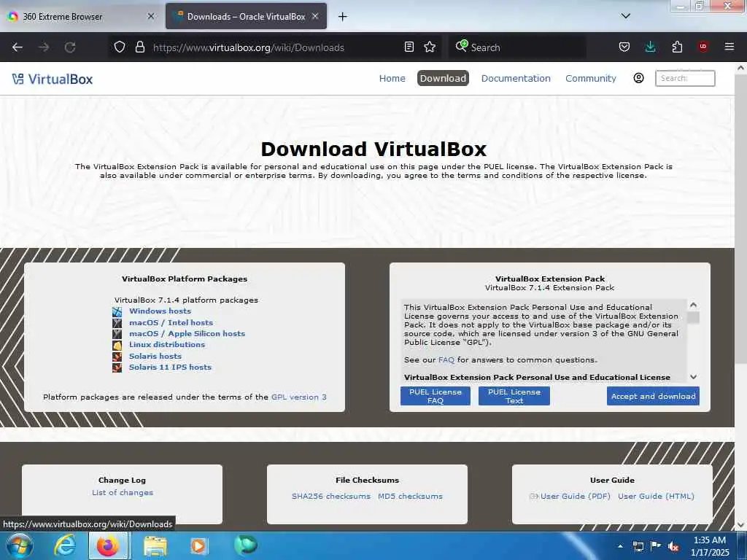
Task: Open the network icon in system tray
Action: click(638, 546)
